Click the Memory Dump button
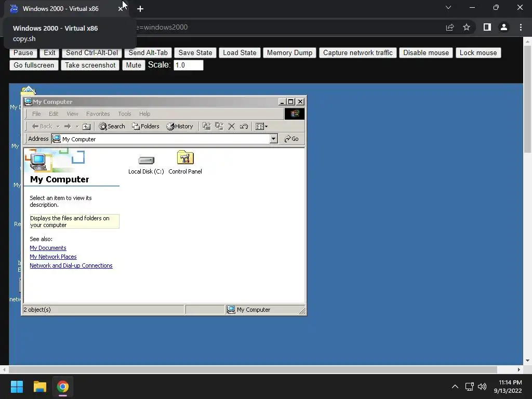The width and height of the screenshot is (532, 399). click(290, 53)
